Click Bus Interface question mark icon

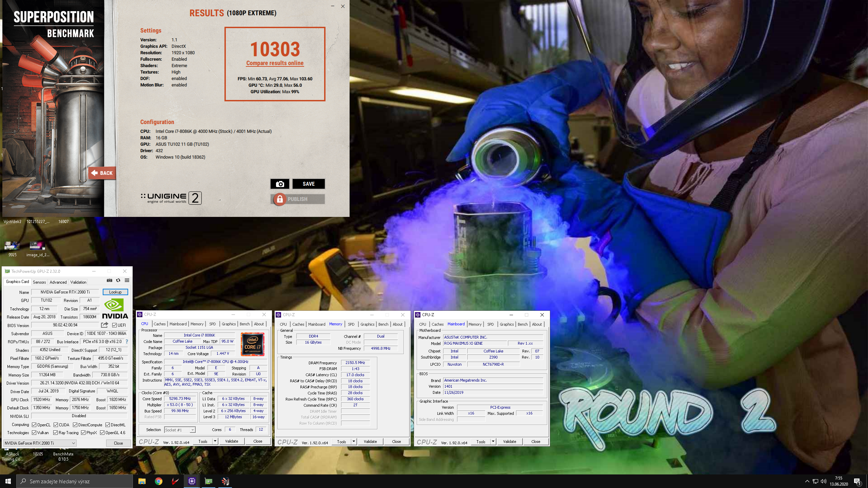pyautogui.click(x=127, y=342)
